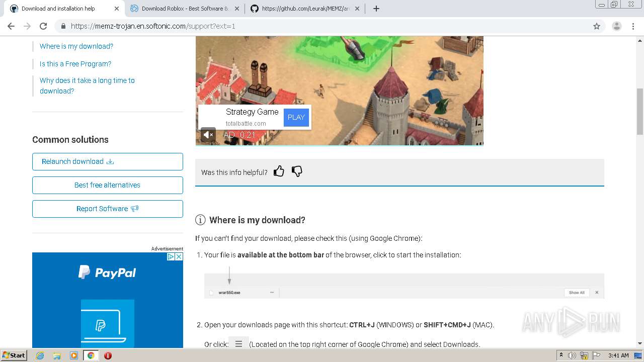Show hidden system tray icons
644x362 pixels.
[x=561, y=355]
